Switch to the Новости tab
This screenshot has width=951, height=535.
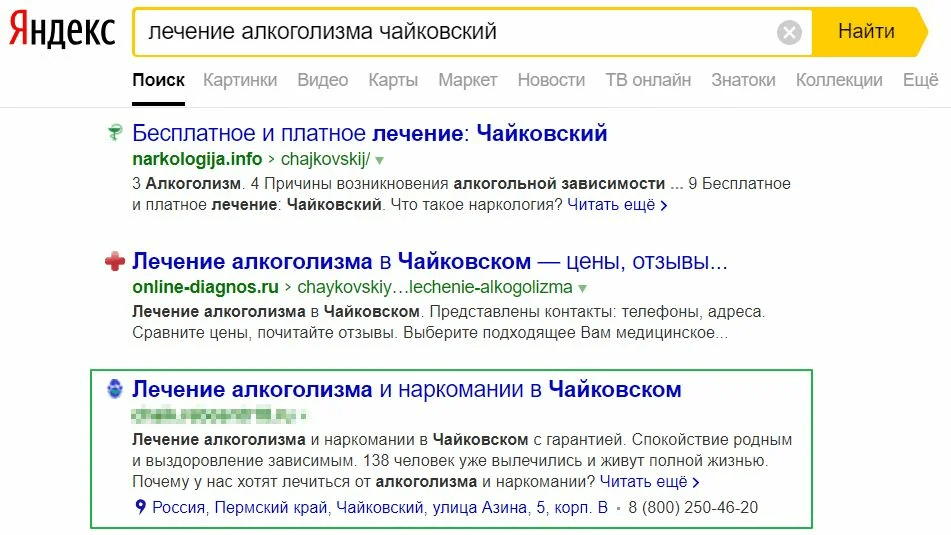551,80
